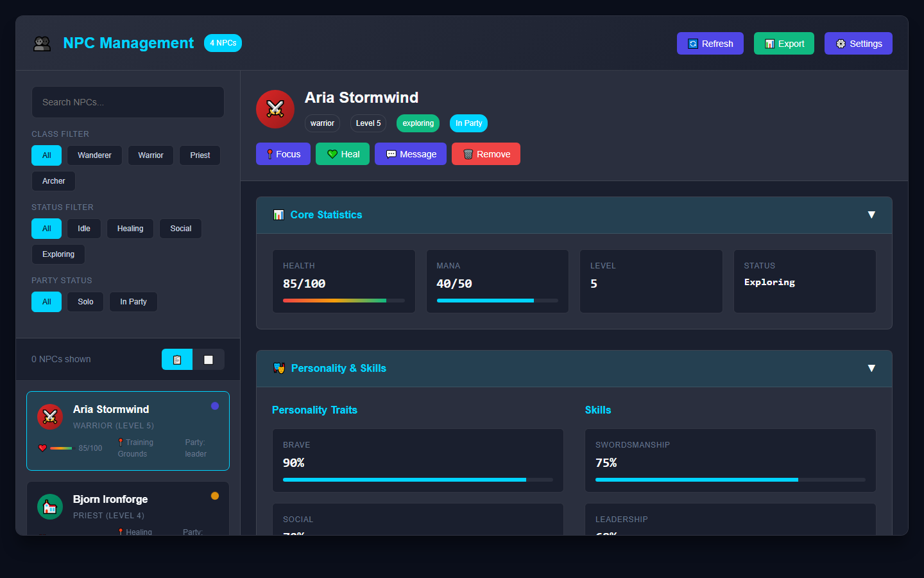Click the exploring status tag
Screen dimensions: 924x578
pos(418,123)
